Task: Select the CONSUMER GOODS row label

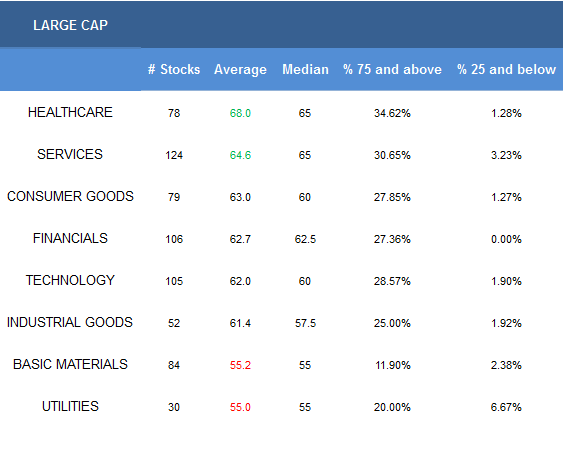Action: [70, 196]
